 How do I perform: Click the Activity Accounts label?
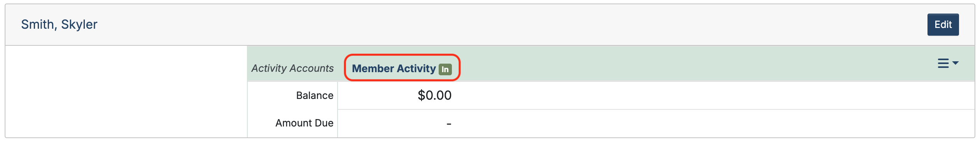point(292,68)
